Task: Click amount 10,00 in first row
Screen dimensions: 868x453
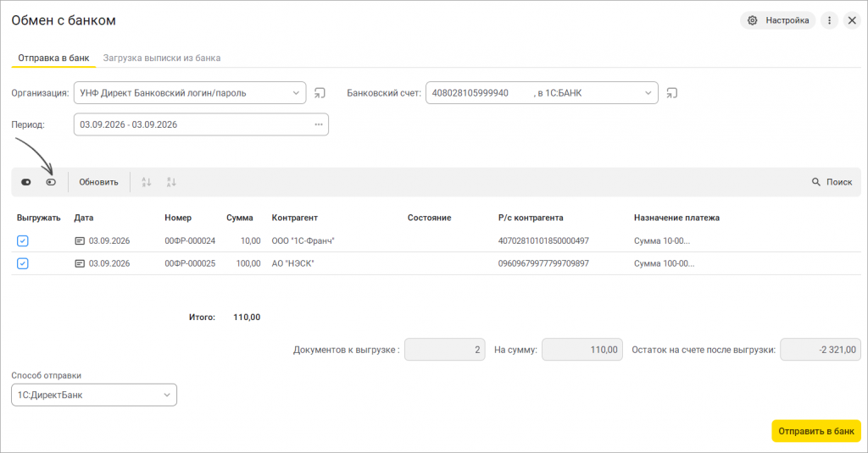Action: (250, 241)
